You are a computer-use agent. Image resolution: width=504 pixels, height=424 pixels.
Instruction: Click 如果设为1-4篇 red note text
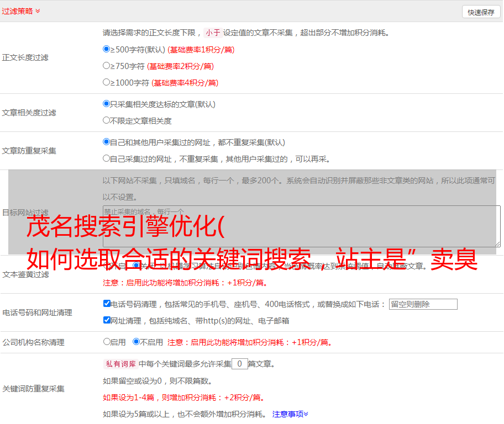pos(185,397)
